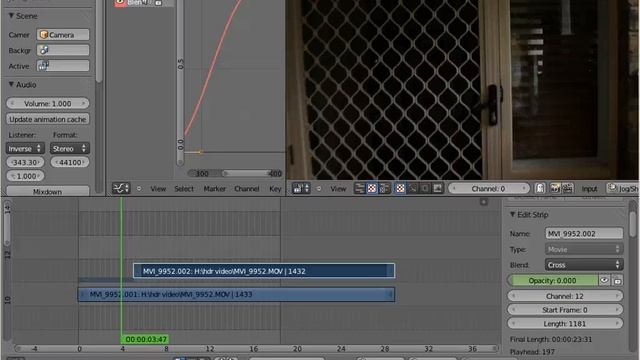
Task: Collapse graph editor header menus toggle
Action: pos(139,189)
